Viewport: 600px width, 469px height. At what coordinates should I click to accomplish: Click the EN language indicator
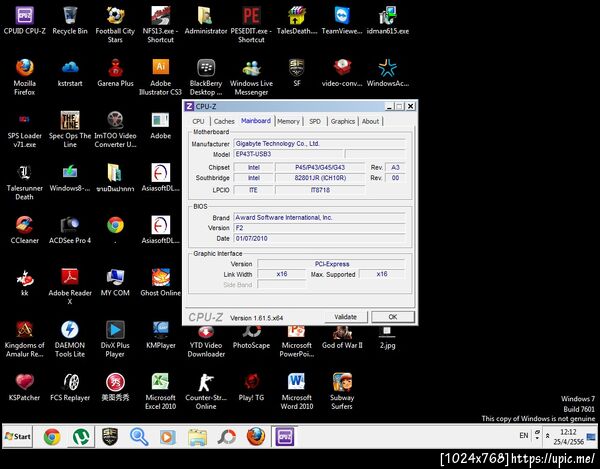click(523, 435)
